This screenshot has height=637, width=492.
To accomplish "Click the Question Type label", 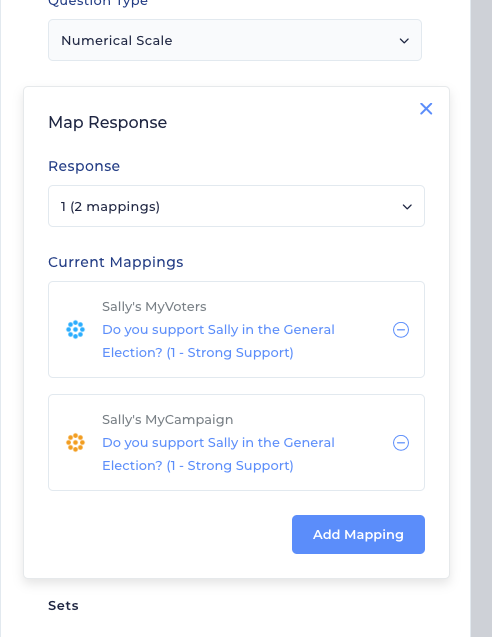I will click(x=98, y=3).
